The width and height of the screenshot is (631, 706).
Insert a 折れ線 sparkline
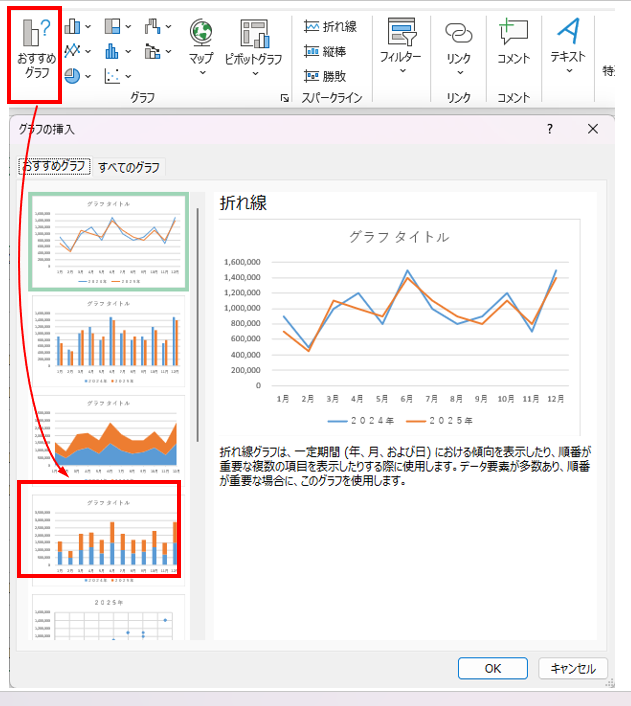click(330, 27)
